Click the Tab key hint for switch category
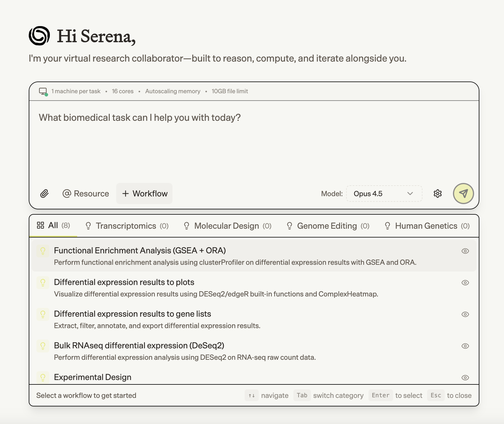This screenshot has height=424, width=504. [x=302, y=395]
